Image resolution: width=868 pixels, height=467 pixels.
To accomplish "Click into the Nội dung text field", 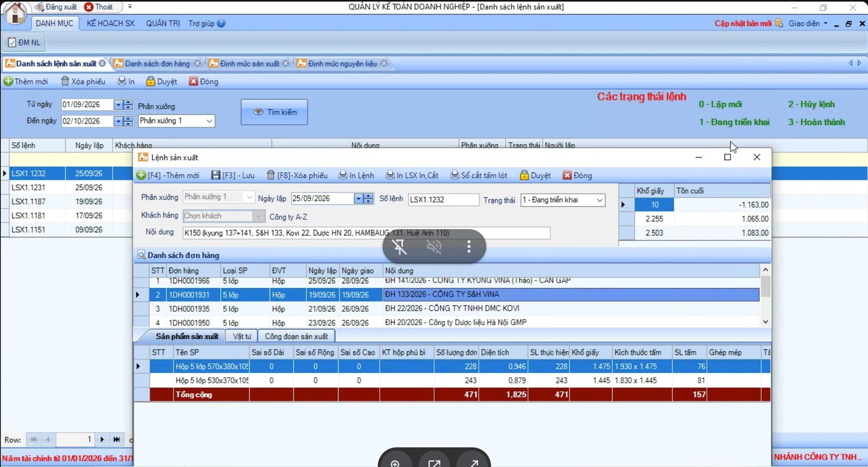I will click(x=366, y=233).
